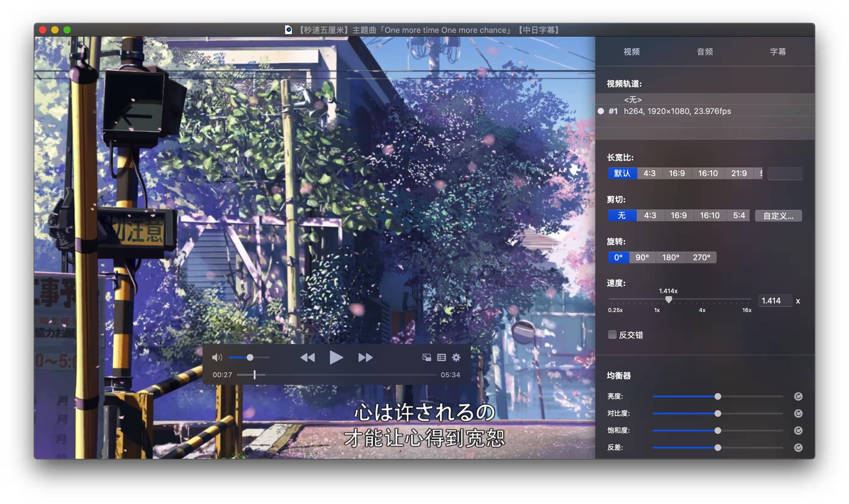Screen dimensions: 849x504
Task: Click the 反差 slider
Action: [718, 447]
